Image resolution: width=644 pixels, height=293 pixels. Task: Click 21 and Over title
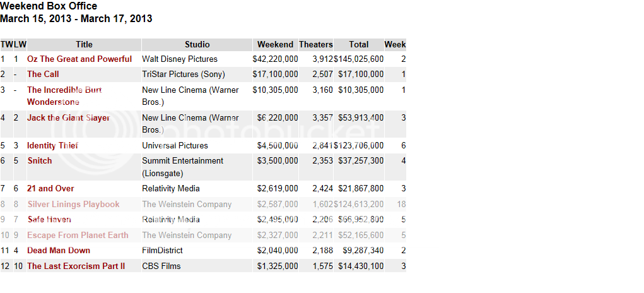50,189
